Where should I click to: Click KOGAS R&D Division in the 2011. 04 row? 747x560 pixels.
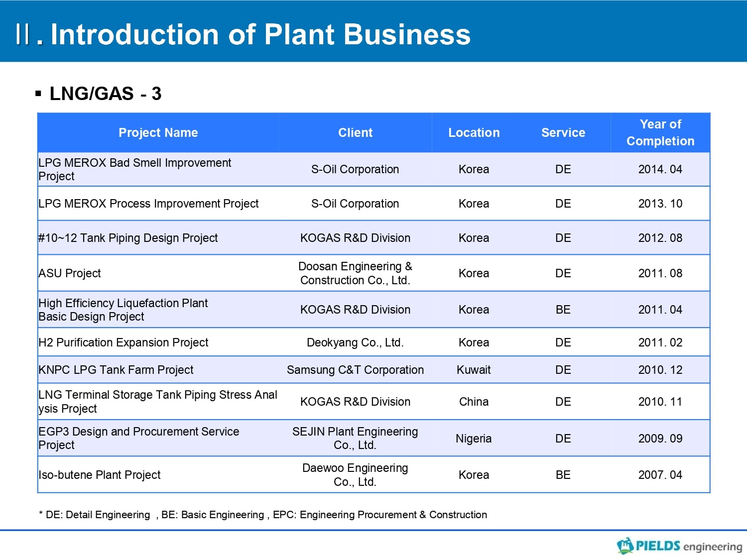click(x=355, y=310)
